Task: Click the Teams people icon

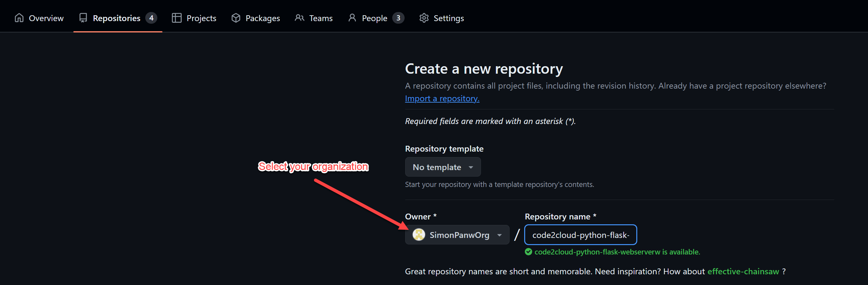Action: [299, 18]
